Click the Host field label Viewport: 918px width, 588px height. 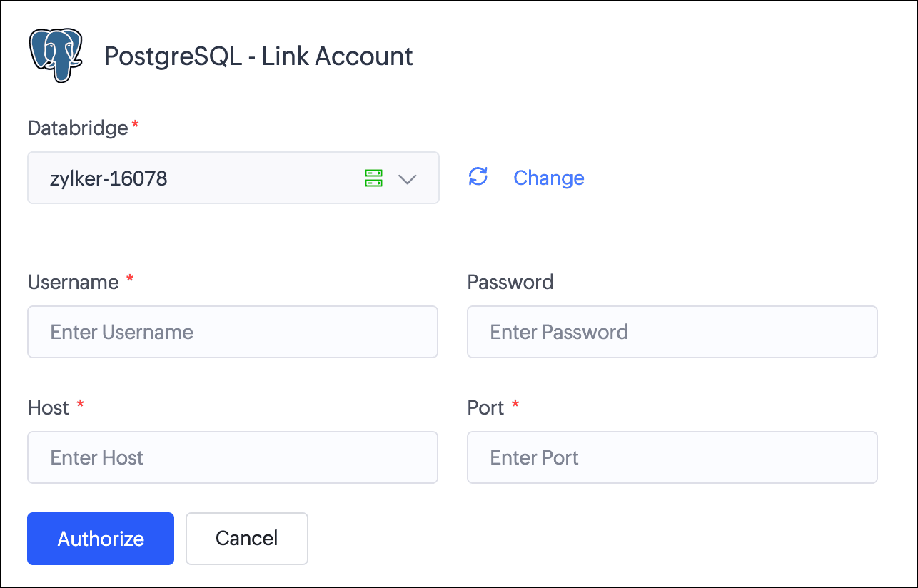(49, 407)
